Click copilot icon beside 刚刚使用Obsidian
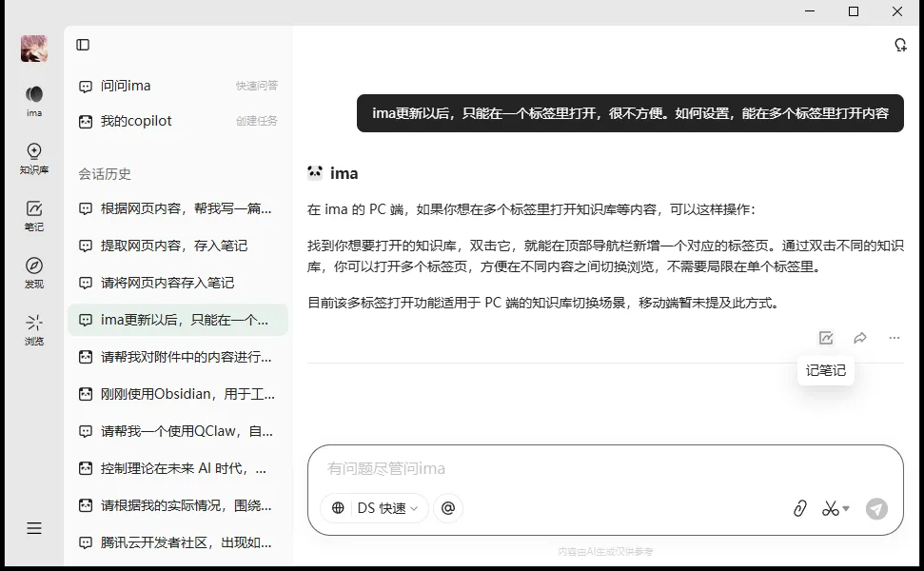This screenshot has width=924, height=571. (x=86, y=394)
